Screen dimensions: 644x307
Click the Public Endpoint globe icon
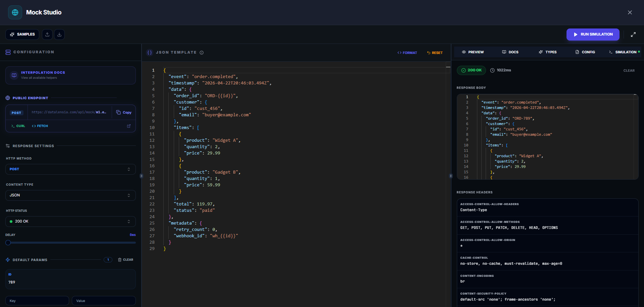tap(8, 98)
